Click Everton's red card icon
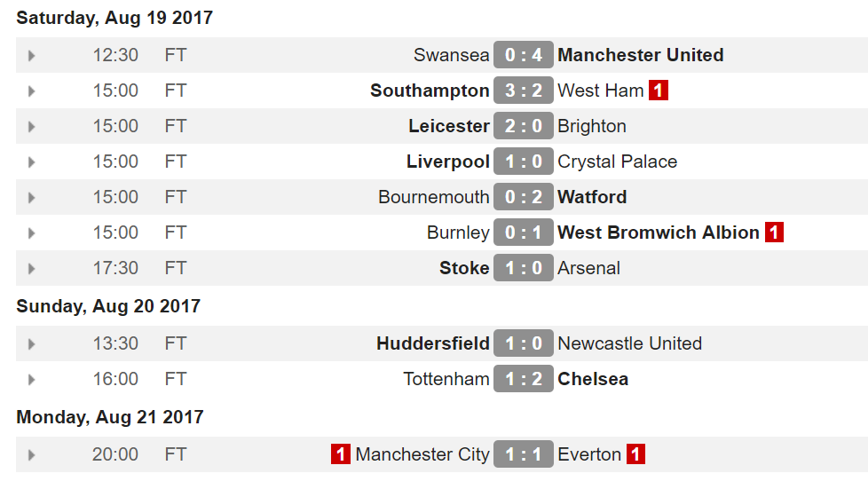 [x=635, y=454]
